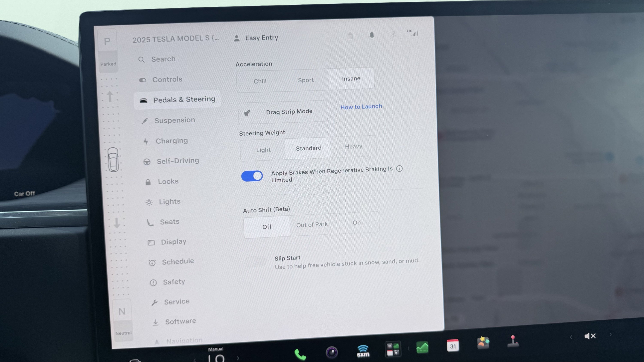Tap the down arrow on gear strip
The height and width of the screenshot is (362, 644).
pyautogui.click(x=117, y=223)
